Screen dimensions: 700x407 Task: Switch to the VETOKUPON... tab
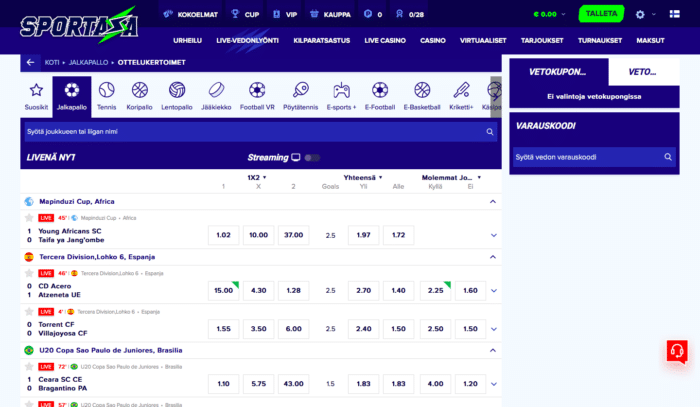[x=558, y=72]
